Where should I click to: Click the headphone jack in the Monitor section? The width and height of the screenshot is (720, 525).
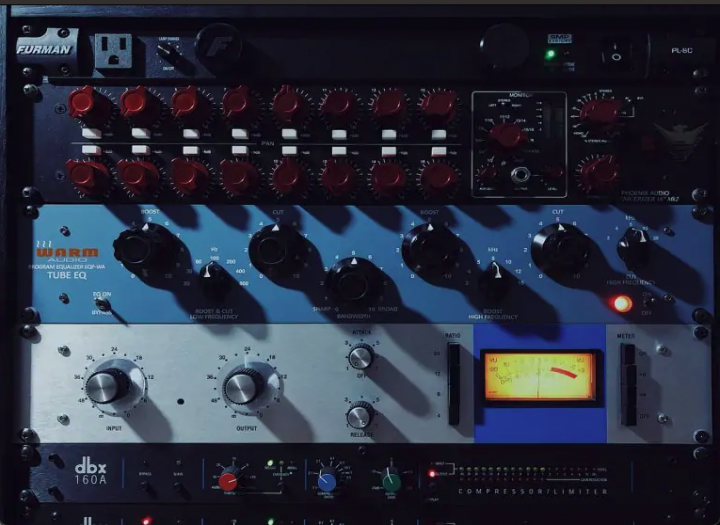coord(520,175)
